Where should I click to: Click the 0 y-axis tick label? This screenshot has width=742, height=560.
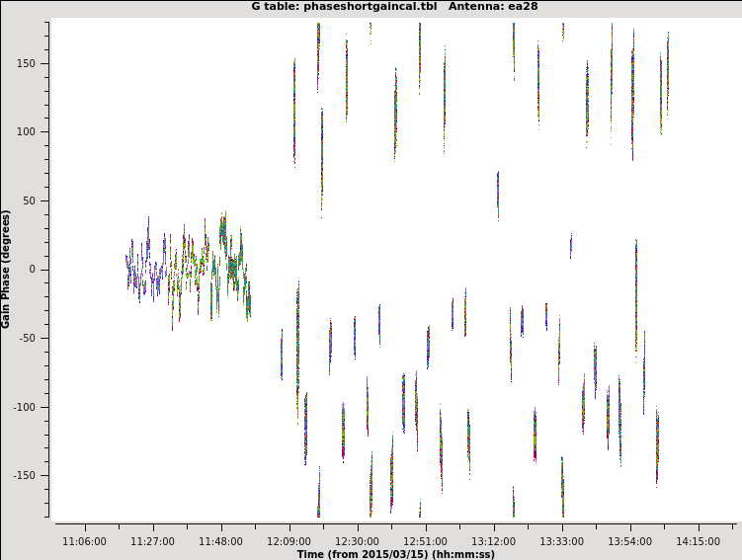click(42, 270)
